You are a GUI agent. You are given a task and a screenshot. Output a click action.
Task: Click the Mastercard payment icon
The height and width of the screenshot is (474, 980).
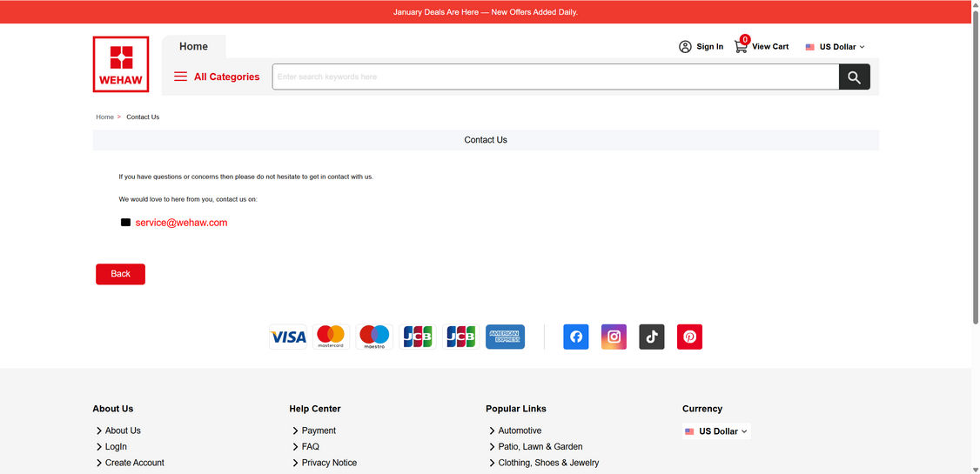coord(331,337)
